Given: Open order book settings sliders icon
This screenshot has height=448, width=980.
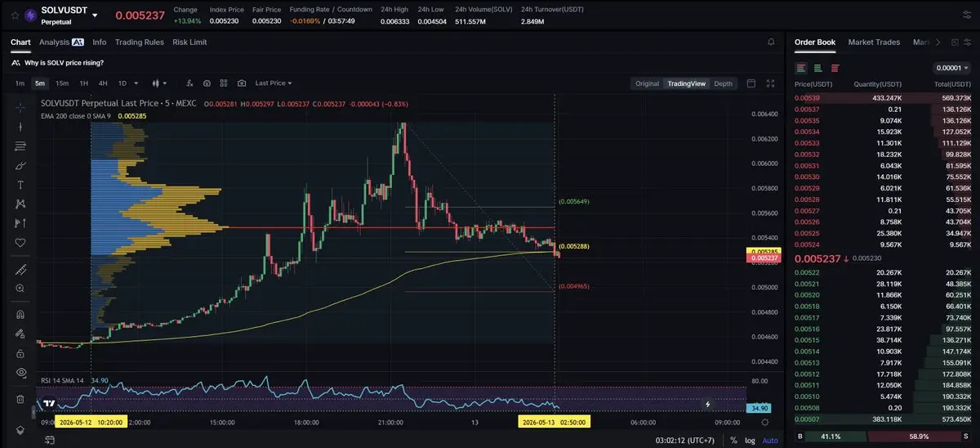Looking at the screenshot, I should pos(966,42).
